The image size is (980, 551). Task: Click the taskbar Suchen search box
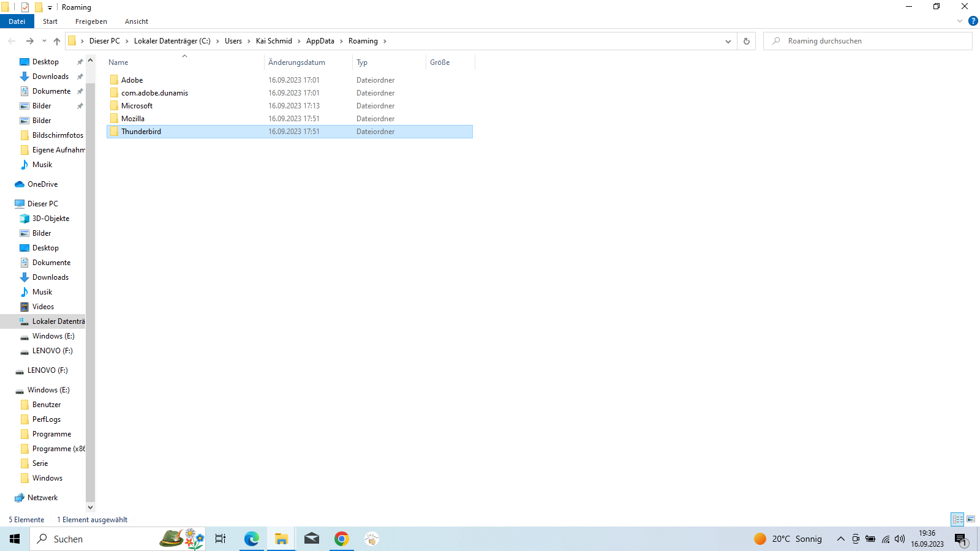coord(118,539)
